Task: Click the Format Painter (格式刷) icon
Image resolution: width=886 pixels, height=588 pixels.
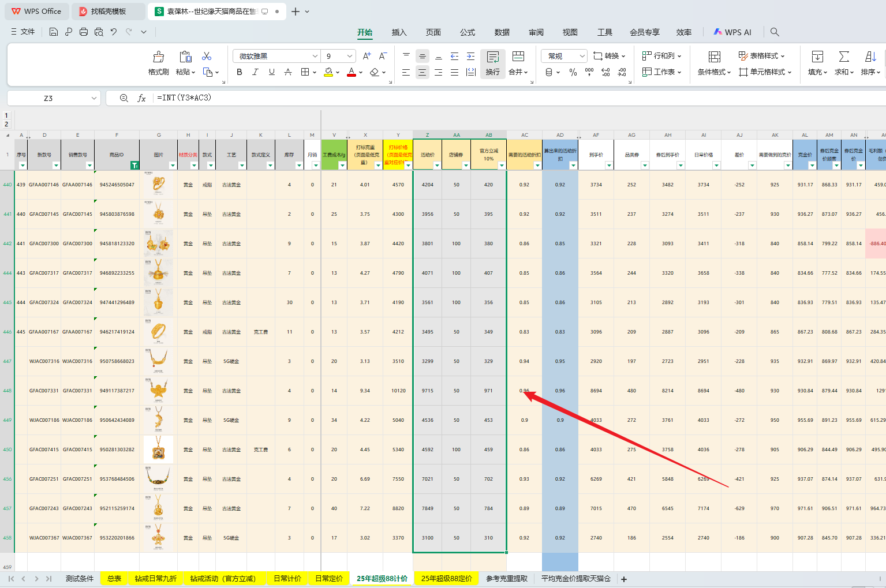Action: point(158,57)
